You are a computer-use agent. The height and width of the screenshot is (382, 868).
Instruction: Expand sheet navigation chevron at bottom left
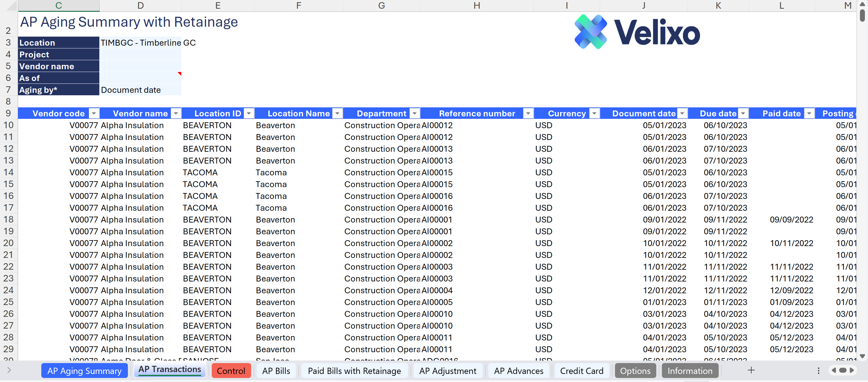9,370
